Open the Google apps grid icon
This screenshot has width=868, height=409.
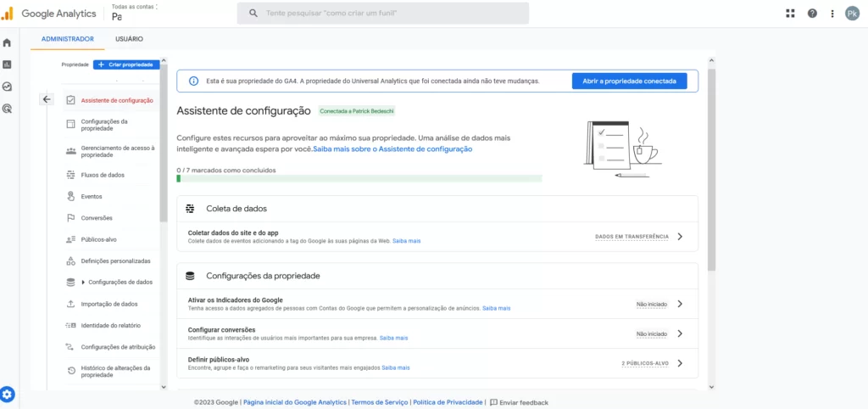click(x=791, y=14)
